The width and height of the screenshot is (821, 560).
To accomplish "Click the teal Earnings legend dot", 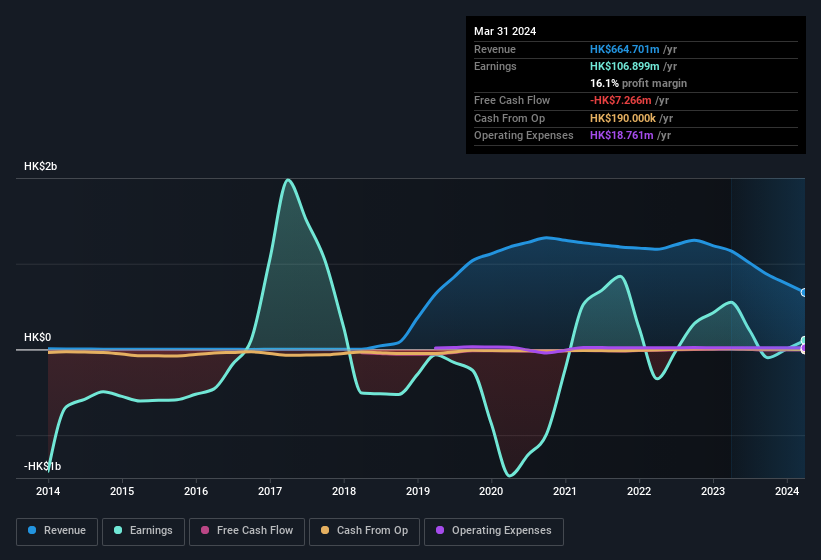I will (118, 530).
